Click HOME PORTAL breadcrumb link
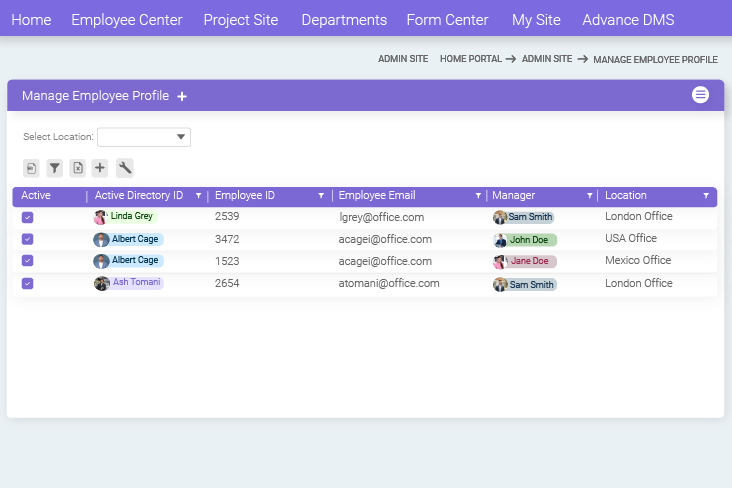Screen dimensions: 732x488 471,59
